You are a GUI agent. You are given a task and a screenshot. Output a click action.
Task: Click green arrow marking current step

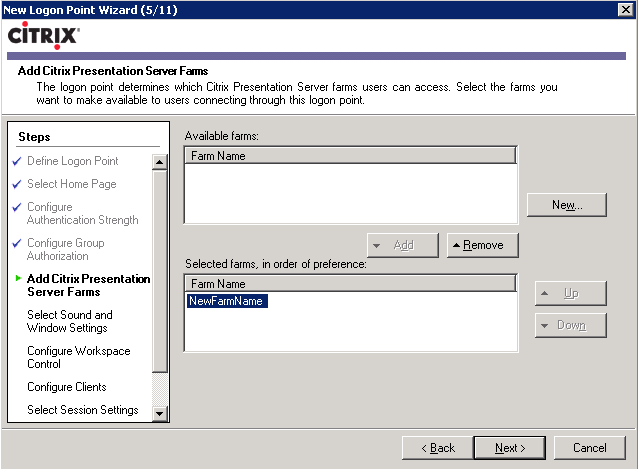click(18, 278)
